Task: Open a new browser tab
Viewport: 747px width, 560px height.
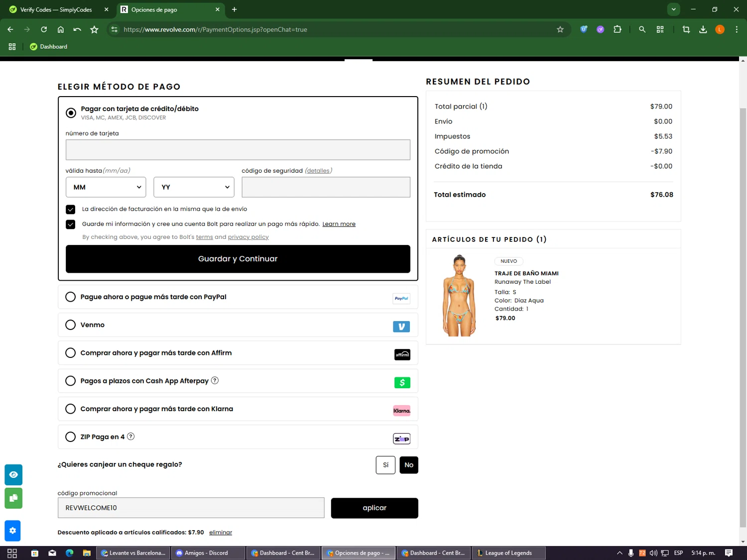Action: coord(234,9)
